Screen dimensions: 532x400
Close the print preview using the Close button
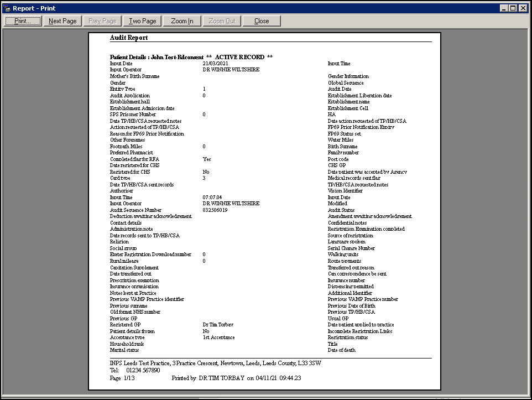click(262, 21)
